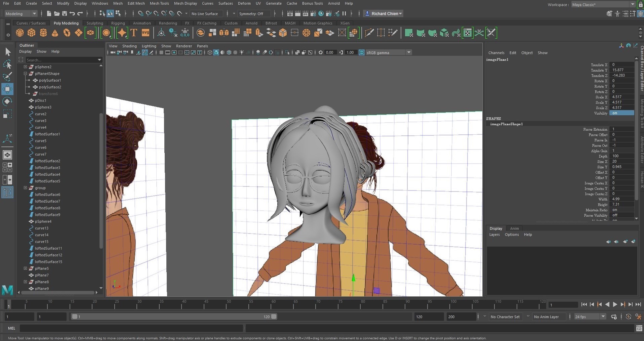644x341 pixels.
Task: Choose the Paint Selection tool
Action: tap(7, 77)
